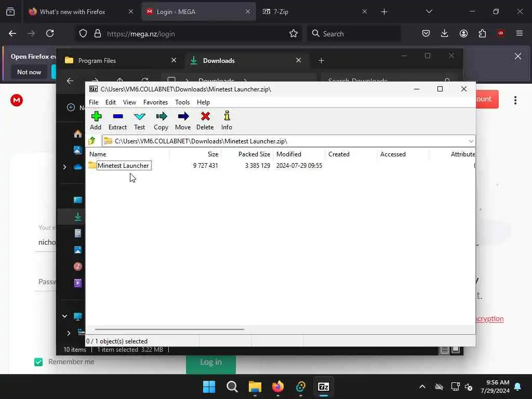Open File Explorer from the taskbar

click(x=255, y=387)
